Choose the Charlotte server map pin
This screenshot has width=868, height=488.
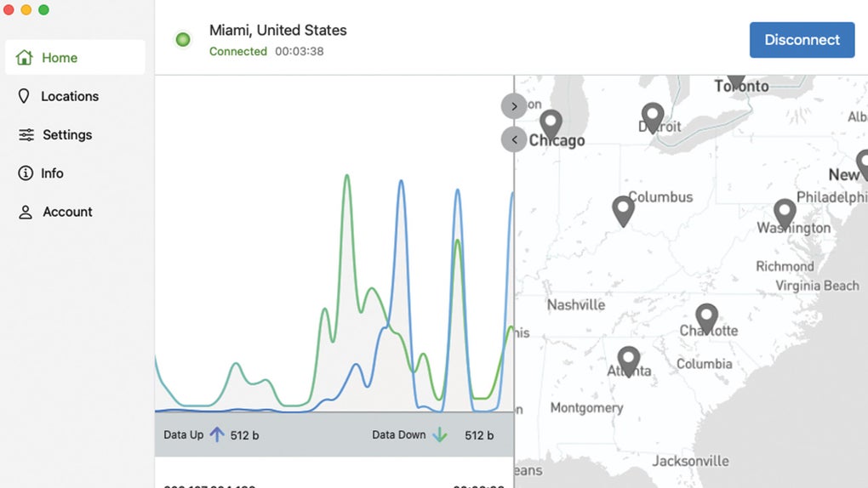point(706,317)
